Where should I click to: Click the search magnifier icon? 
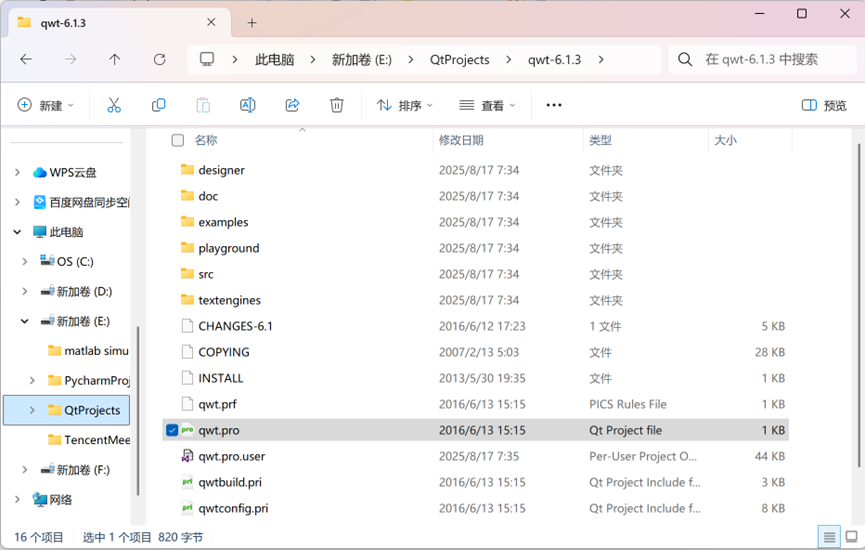[x=685, y=59]
